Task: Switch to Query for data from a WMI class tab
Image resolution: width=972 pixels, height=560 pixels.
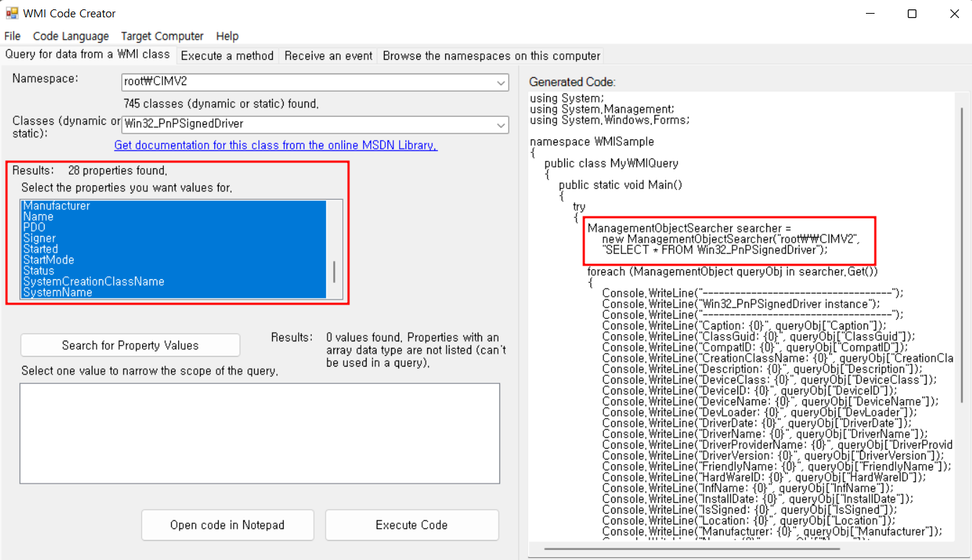Action: coord(87,55)
